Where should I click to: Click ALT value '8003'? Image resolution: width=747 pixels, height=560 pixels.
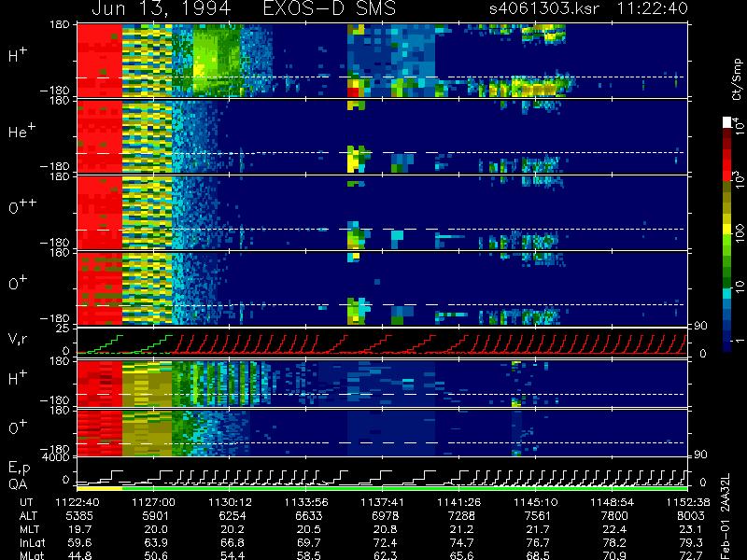tap(690, 516)
